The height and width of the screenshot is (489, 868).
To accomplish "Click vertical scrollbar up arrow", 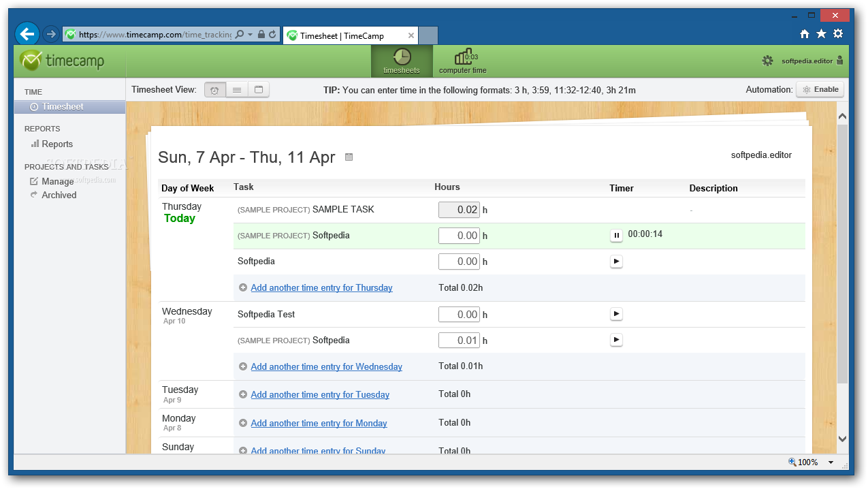I will tap(842, 116).
